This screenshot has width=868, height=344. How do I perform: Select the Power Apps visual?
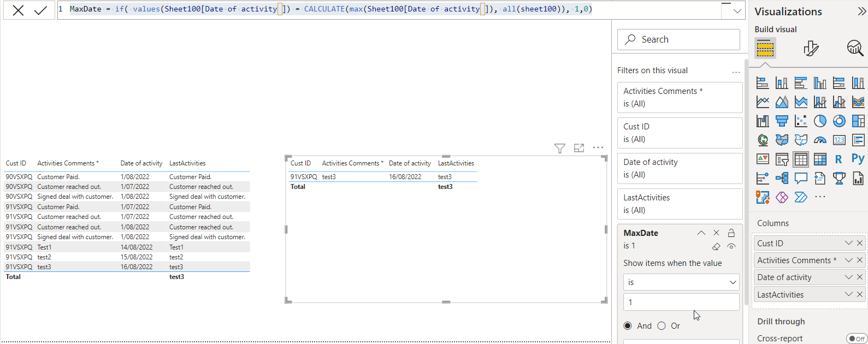coord(782,197)
